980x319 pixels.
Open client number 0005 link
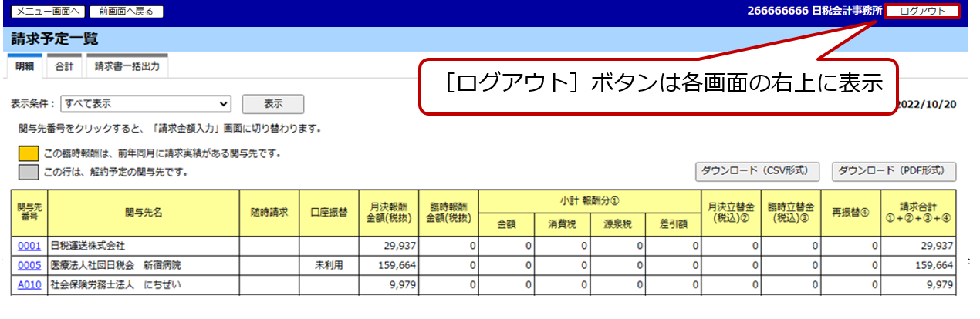tap(29, 265)
